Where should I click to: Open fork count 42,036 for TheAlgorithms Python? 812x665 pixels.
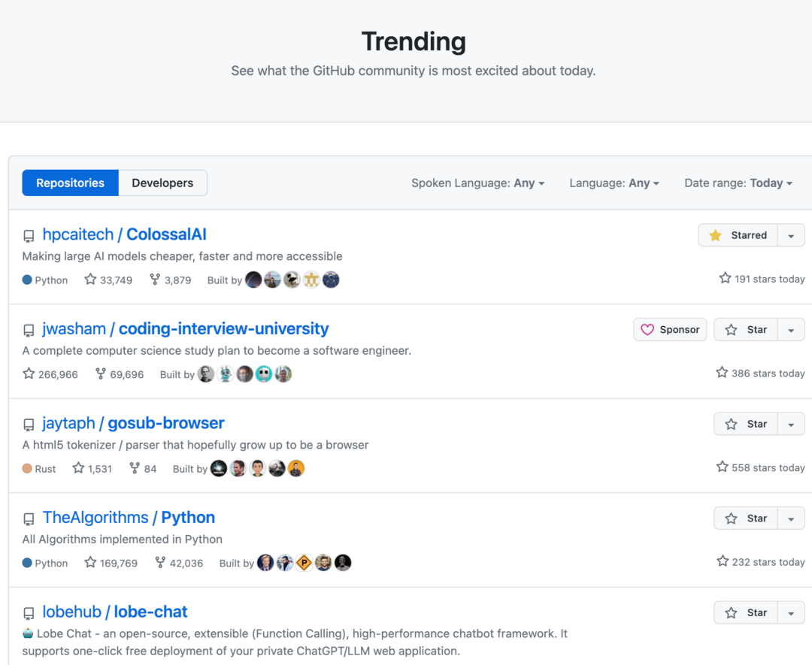click(179, 563)
